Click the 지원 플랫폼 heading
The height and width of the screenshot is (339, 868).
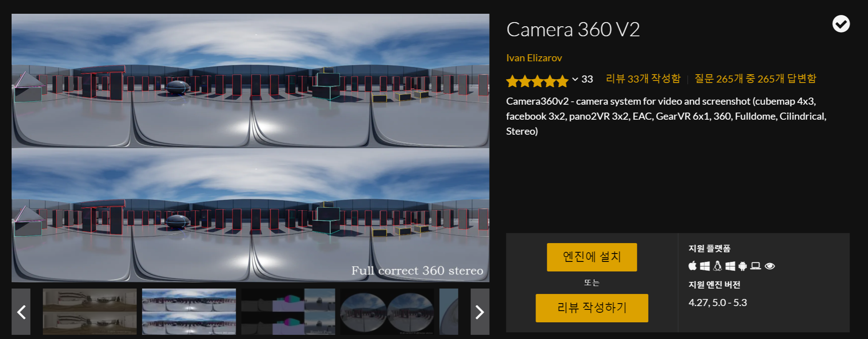point(709,249)
